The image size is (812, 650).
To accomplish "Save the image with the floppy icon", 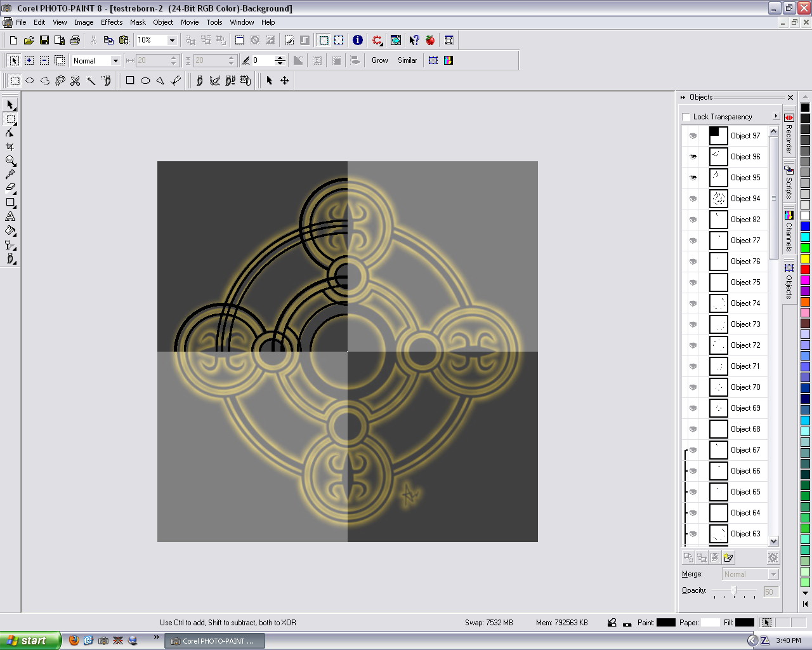I will pyautogui.click(x=44, y=40).
